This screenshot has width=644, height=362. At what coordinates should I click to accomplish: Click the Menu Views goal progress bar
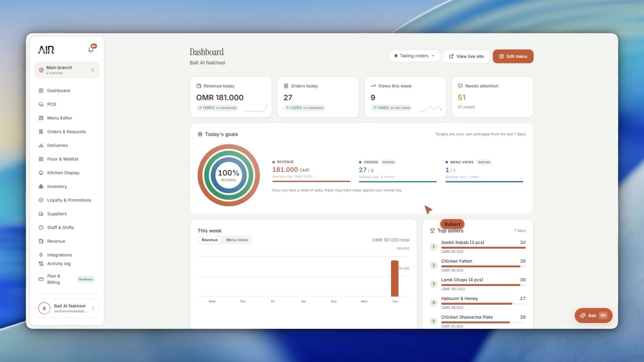484,182
